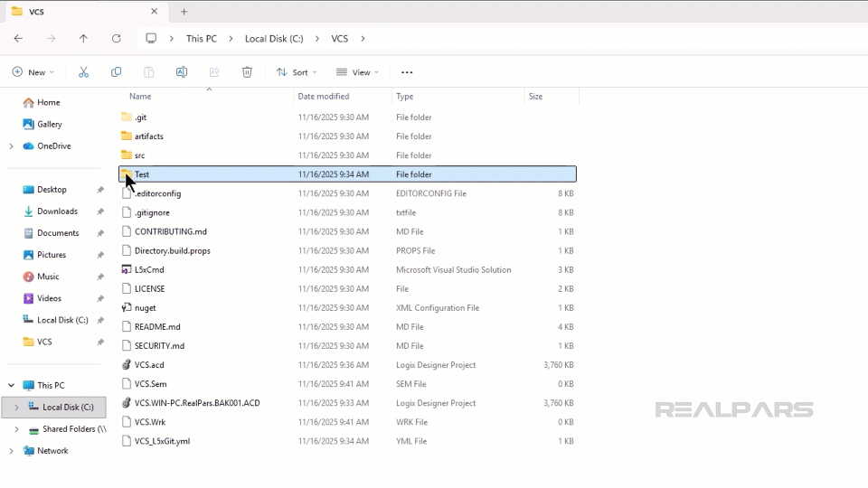Viewport: 868px width, 488px height.
Task: Delete the selected item
Action: coord(247,72)
